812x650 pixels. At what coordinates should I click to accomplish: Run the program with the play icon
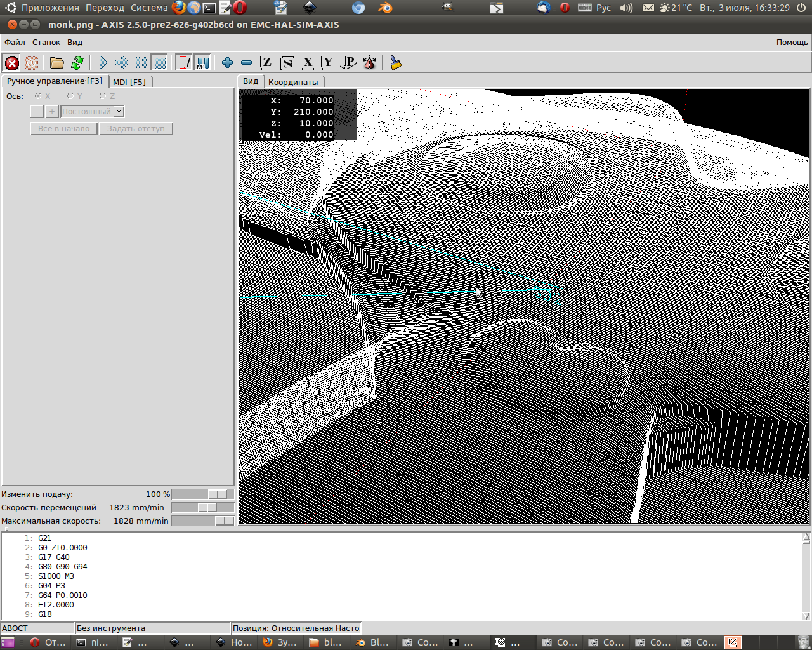click(x=103, y=63)
